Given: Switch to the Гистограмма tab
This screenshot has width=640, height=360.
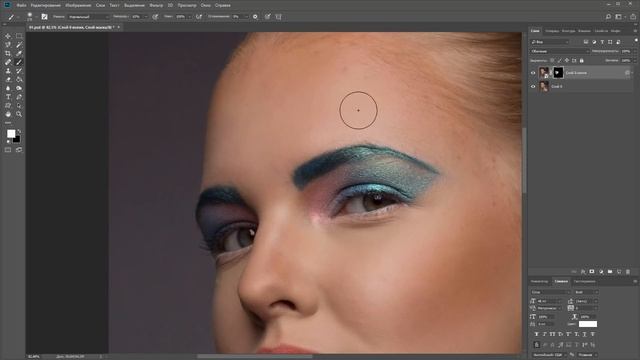Looking at the screenshot, I should [x=584, y=282].
